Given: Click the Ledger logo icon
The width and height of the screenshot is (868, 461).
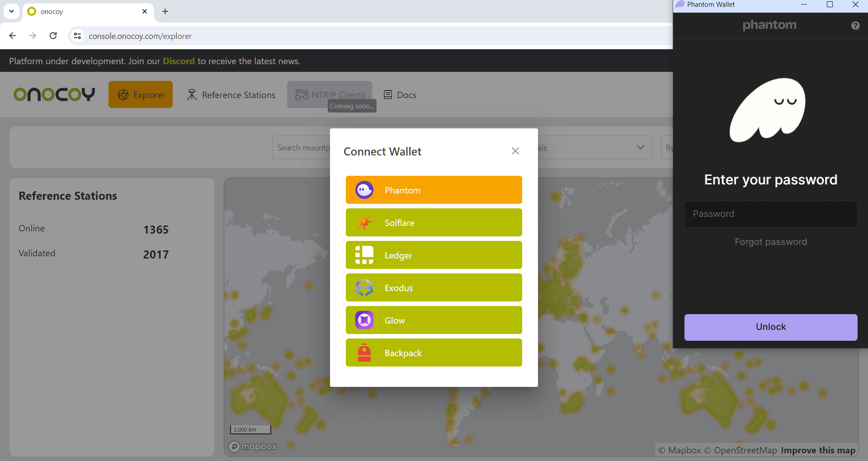Looking at the screenshot, I should [x=364, y=255].
